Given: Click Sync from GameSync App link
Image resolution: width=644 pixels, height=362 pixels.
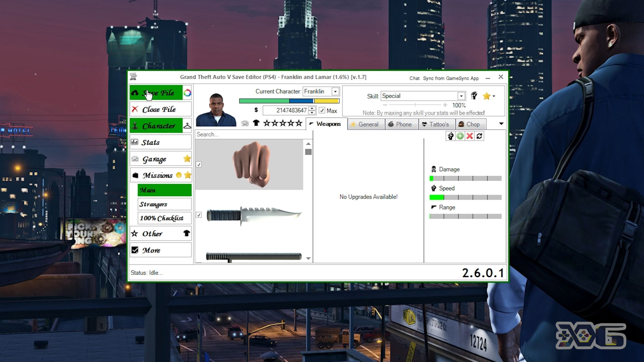Looking at the screenshot, I should click(451, 78).
